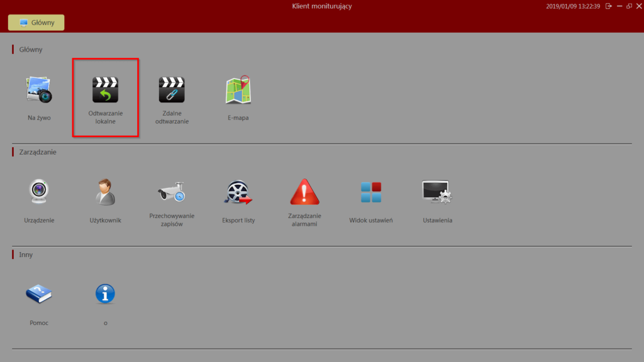Open the Użytkownik user management icon
This screenshot has width=644, height=362.
pyautogui.click(x=105, y=192)
